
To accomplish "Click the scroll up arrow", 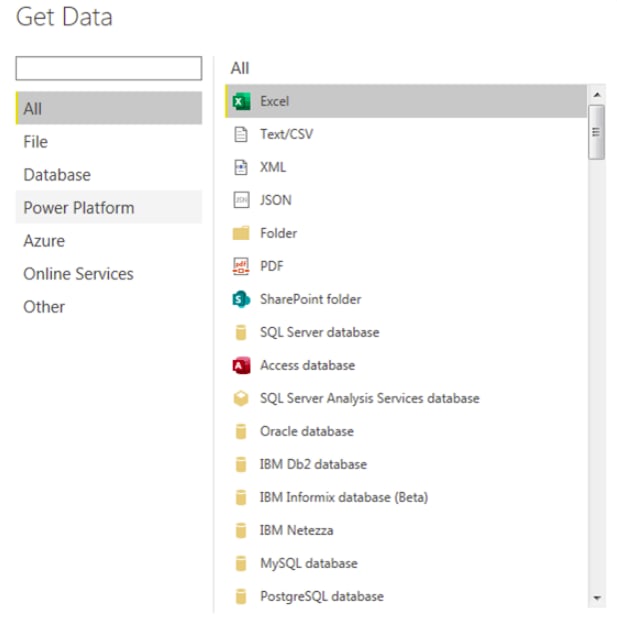I will pyautogui.click(x=597, y=95).
